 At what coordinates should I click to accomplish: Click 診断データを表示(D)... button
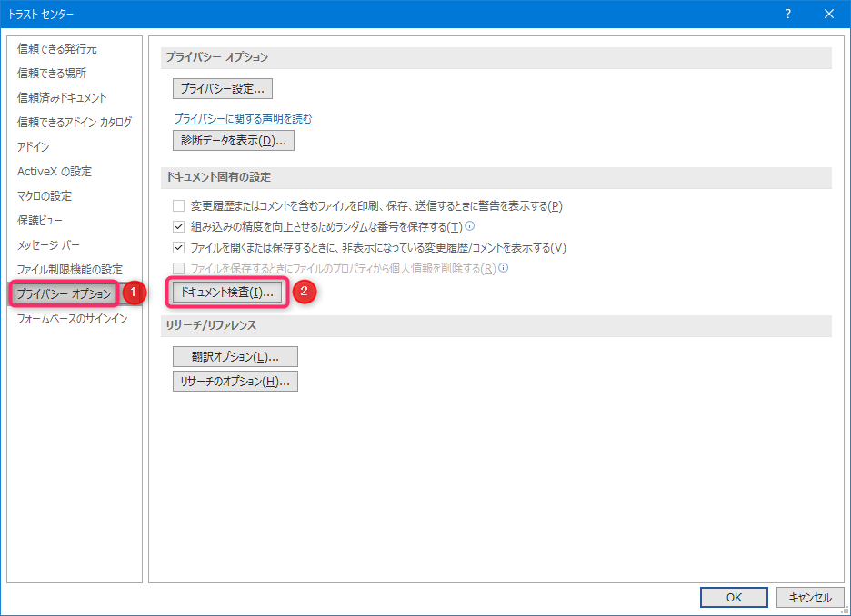(x=234, y=141)
